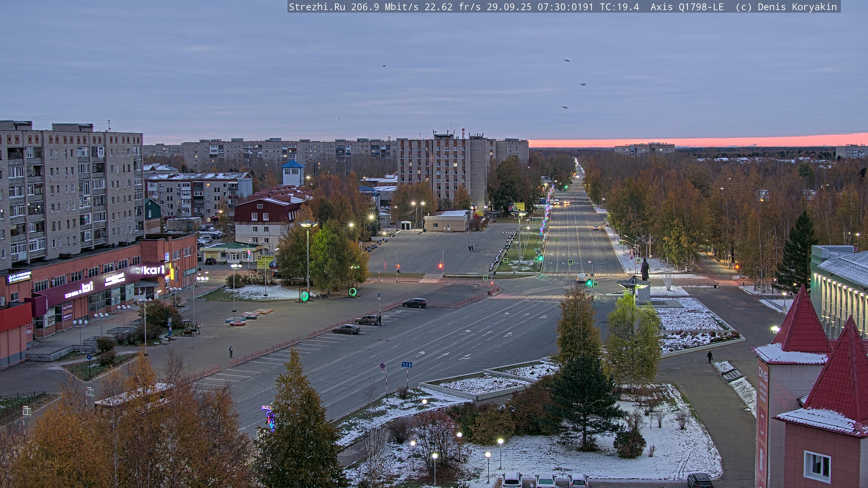This screenshot has width=868, height=488.
Task: Click the Strezhi.Ru text in overlay
Action: pyautogui.click(x=317, y=7)
